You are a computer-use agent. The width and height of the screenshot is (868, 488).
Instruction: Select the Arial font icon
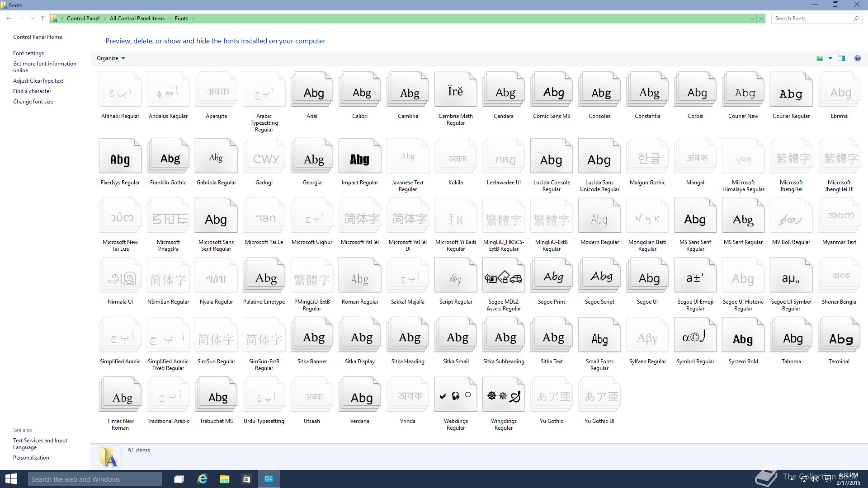[312, 89]
